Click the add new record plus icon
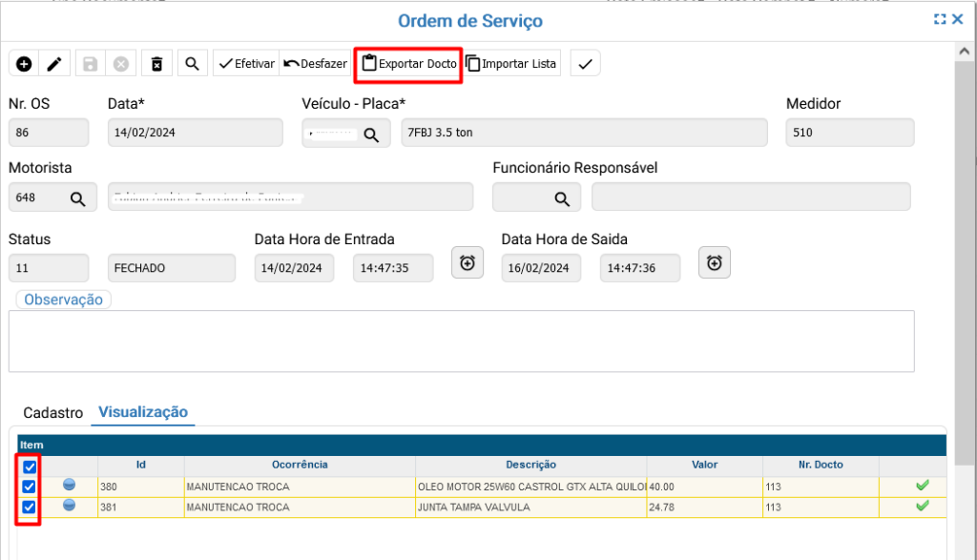This screenshot has width=977, height=560. 24,64
